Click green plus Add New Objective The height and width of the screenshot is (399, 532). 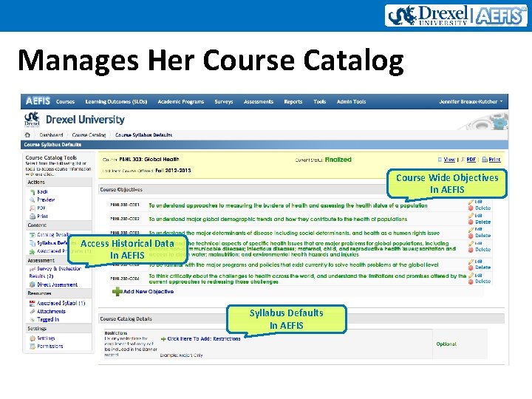pyautogui.click(x=117, y=291)
